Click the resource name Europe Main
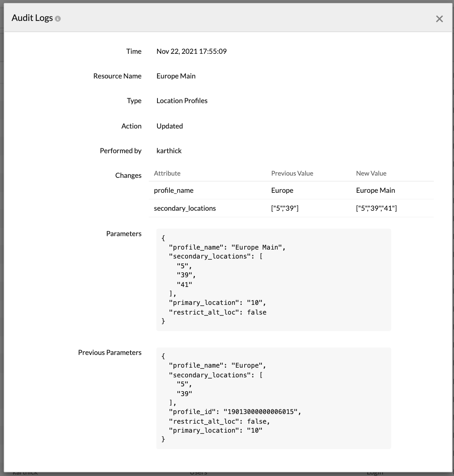Viewport: 454px width, 476px height. pyautogui.click(x=176, y=76)
